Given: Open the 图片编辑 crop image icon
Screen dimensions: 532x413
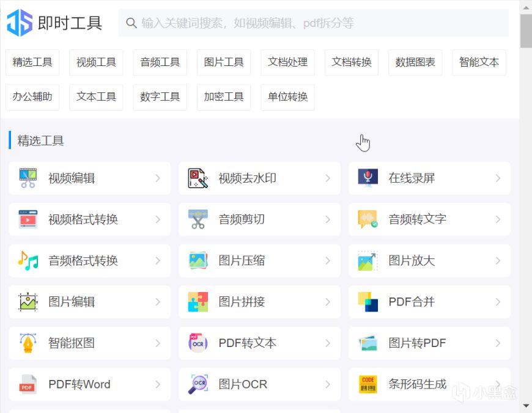Looking at the screenshot, I should click(28, 302).
